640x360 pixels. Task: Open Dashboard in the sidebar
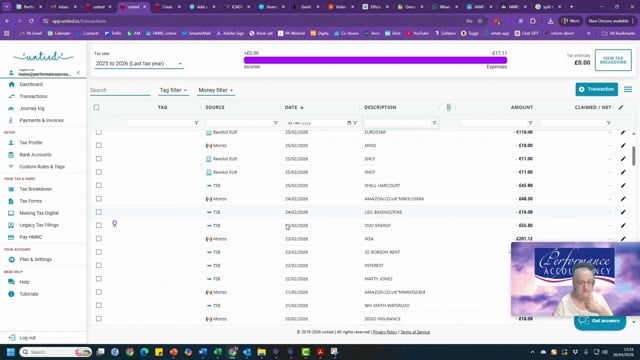(x=31, y=84)
